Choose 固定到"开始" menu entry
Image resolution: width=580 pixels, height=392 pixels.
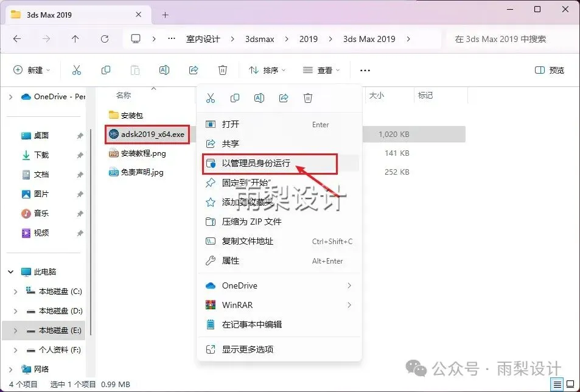pyautogui.click(x=279, y=183)
